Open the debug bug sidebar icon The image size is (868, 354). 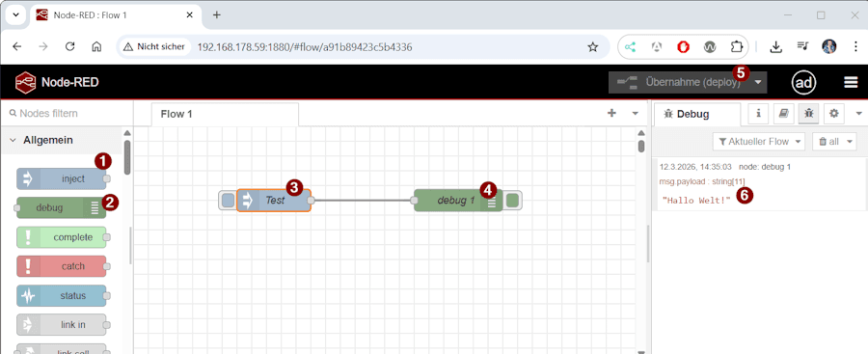coord(809,113)
